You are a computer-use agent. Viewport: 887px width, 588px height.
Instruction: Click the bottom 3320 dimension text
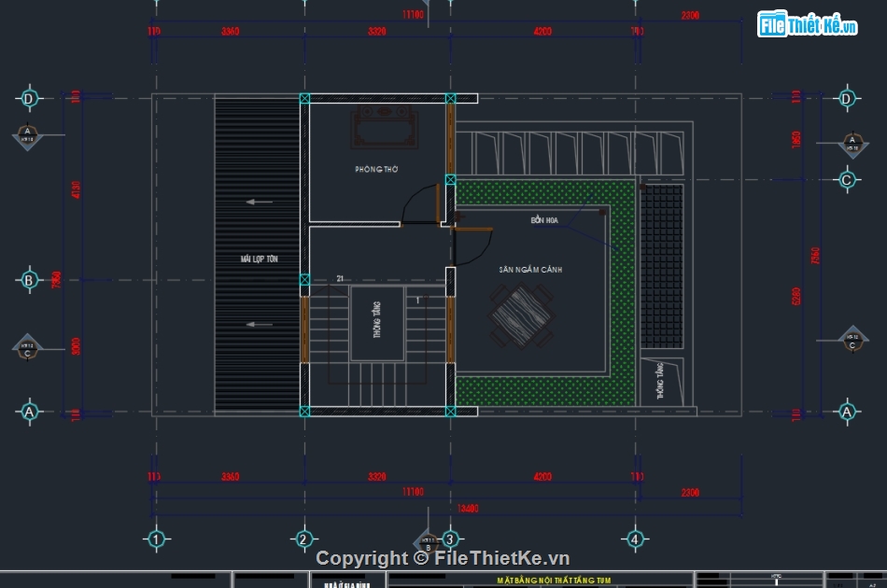(x=377, y=477)
